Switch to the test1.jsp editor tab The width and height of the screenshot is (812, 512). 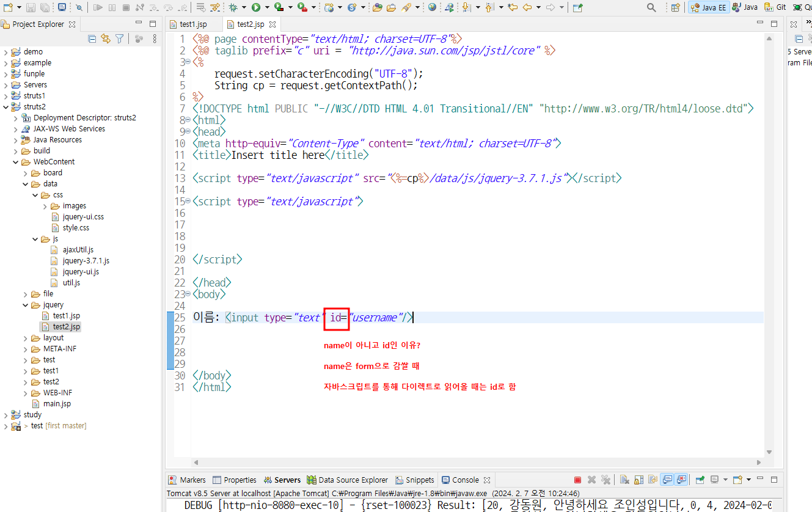tap(193, 24)
